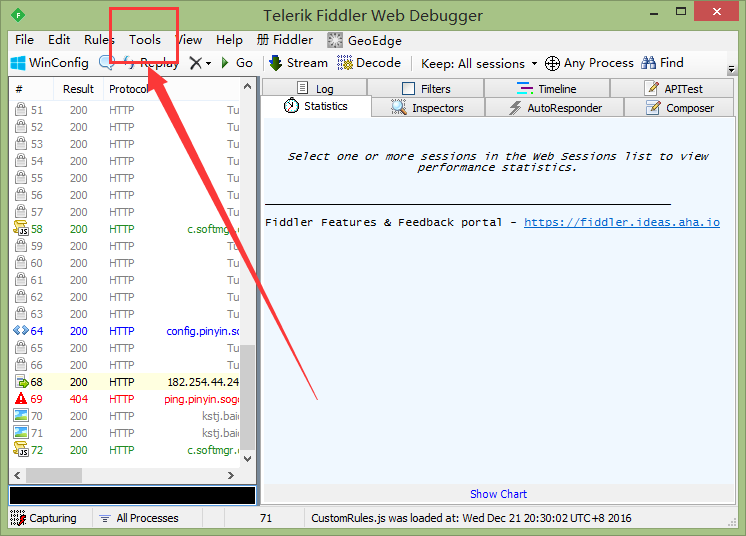Click the sessions list scroll-up arrow

247,86
